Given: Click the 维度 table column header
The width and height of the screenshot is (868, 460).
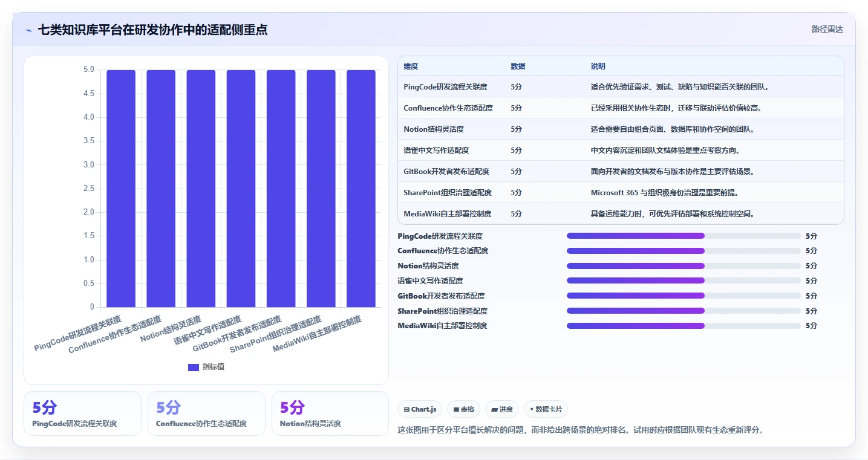Looking at the screenshot, I should pos(411,66).
